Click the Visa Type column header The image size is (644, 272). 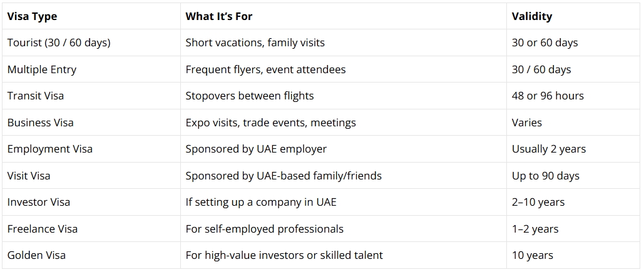(x=33, y=16)
